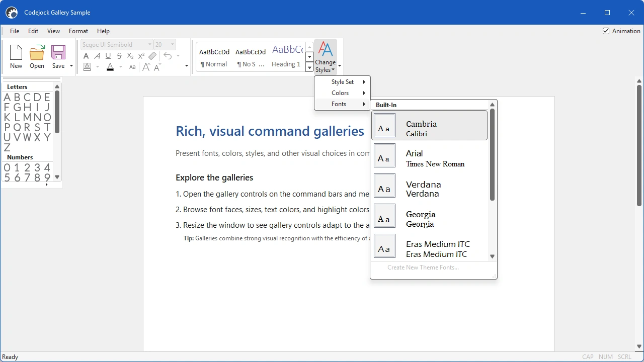Click the New document icon
644x362 pixels.
pos(16,53)
